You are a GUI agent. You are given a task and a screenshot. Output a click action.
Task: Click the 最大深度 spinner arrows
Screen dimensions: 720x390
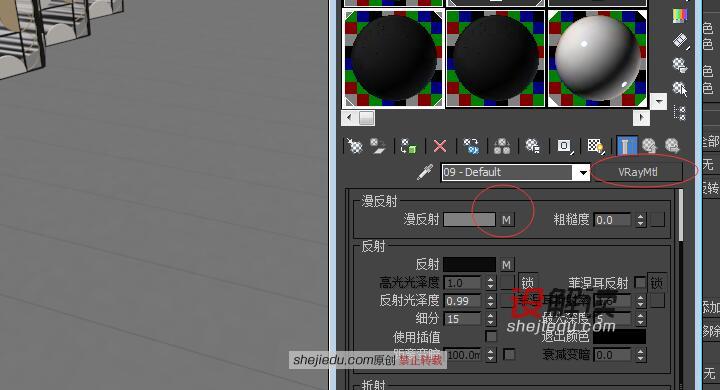click(641, 319)
